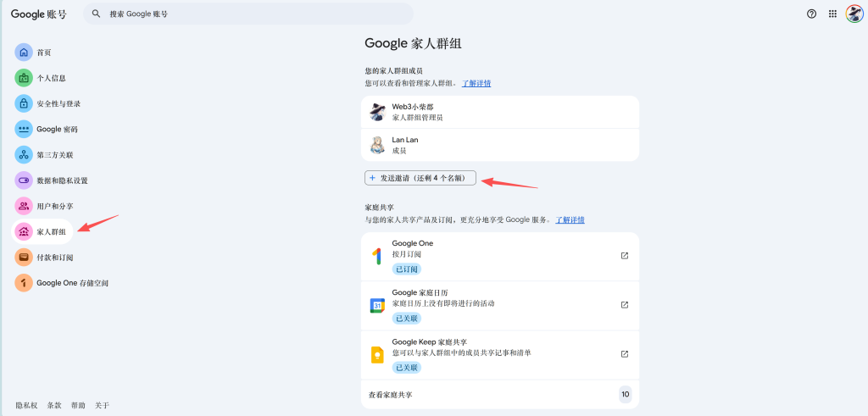Click the 10 count badge

(626, 395)
